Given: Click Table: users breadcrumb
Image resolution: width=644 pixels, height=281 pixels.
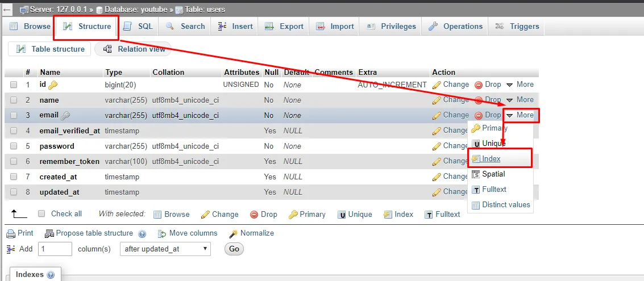Looking at the screenshot, I should pos(201,9).
